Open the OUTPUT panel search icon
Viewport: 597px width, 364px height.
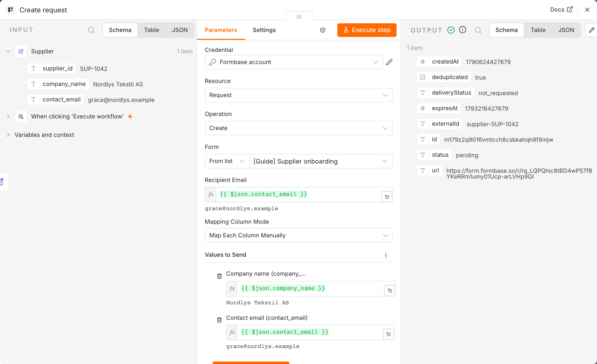pos(478,30)
